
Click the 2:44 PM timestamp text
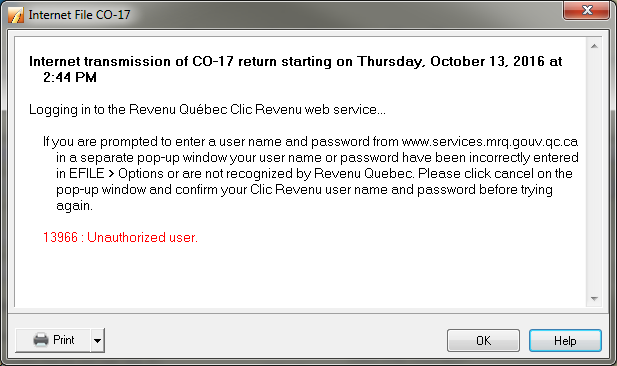(70, 78)
